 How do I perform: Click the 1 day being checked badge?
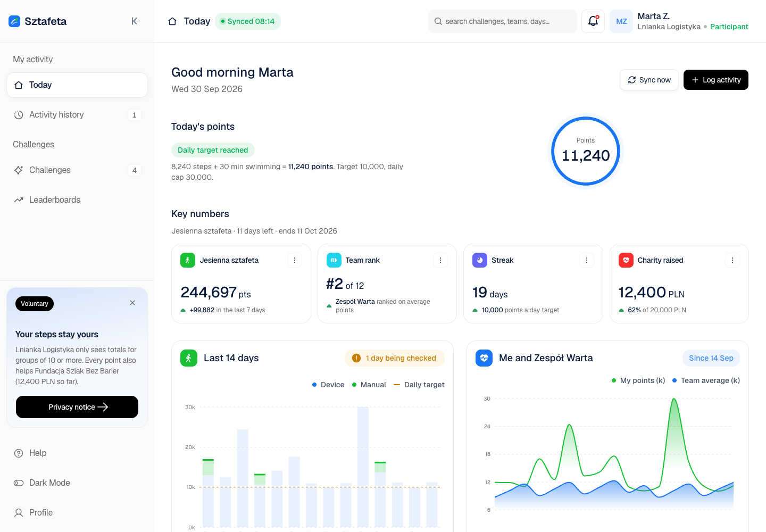395,358
